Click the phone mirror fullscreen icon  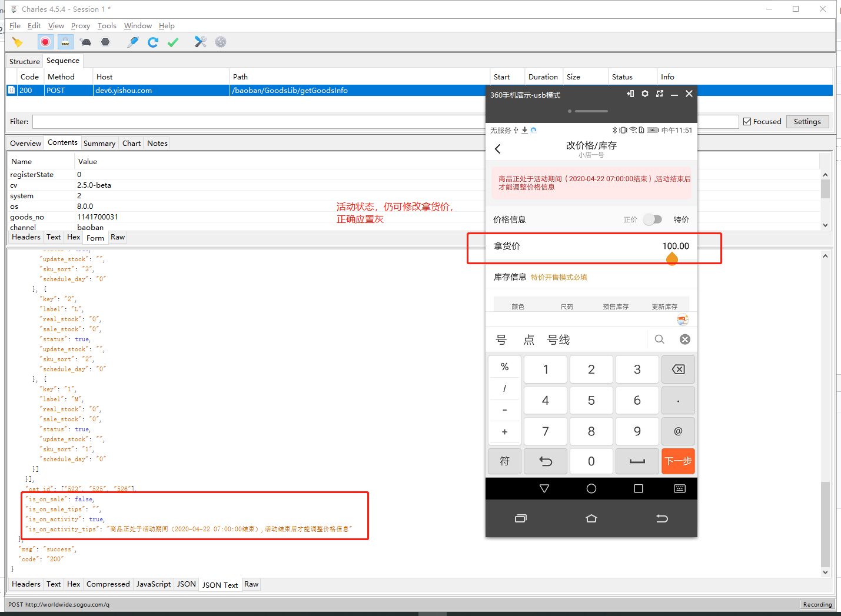click(660, 94)
